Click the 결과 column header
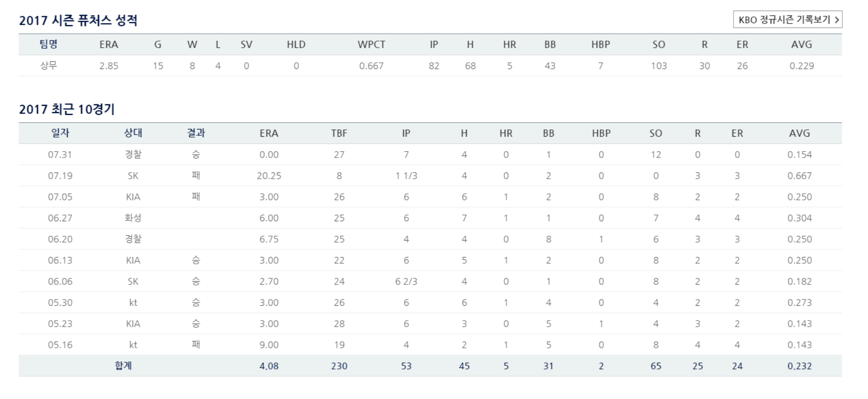Screen dimensions: 868x399 pos(196,133)
